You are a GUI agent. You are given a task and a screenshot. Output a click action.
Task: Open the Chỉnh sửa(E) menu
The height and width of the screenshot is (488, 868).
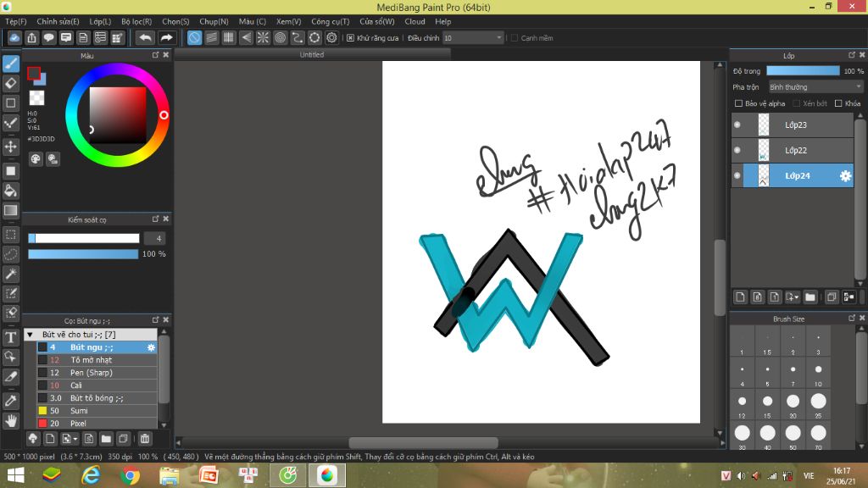click(x=58, y=21)
